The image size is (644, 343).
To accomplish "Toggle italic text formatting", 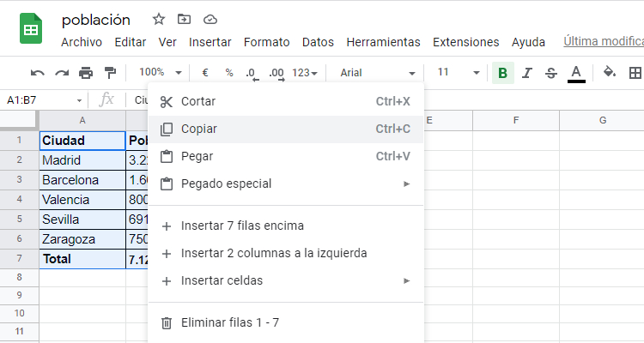I will point(527,73).
